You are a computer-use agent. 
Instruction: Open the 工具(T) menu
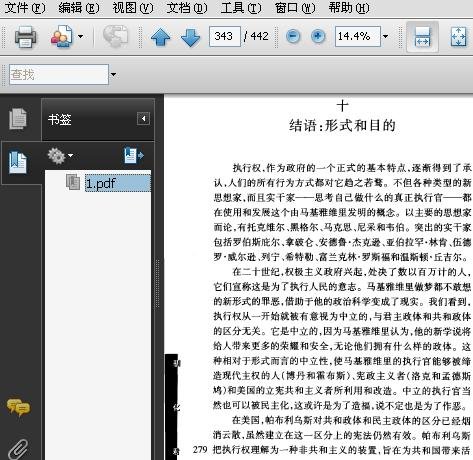[x=241, y=7]
